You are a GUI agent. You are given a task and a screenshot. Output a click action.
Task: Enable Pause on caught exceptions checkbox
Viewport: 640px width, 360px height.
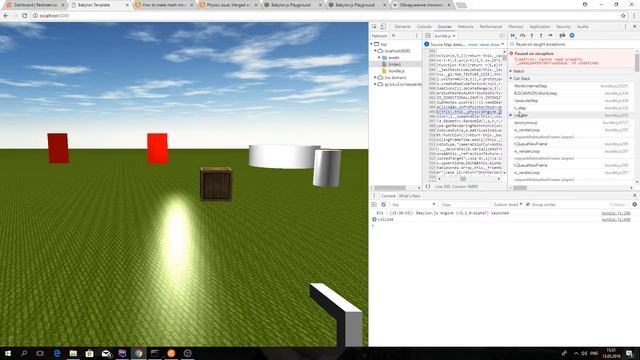click(512, 44)
